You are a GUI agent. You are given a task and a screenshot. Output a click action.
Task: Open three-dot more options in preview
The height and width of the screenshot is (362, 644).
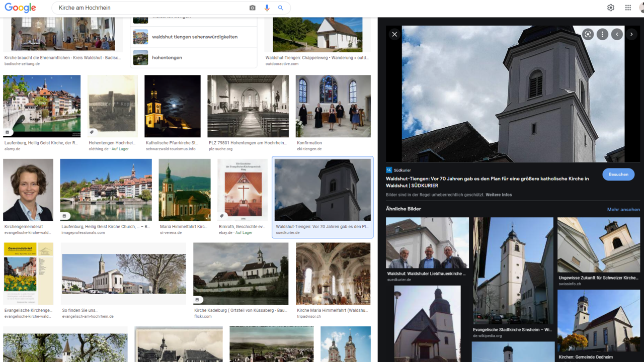point(602,34)
